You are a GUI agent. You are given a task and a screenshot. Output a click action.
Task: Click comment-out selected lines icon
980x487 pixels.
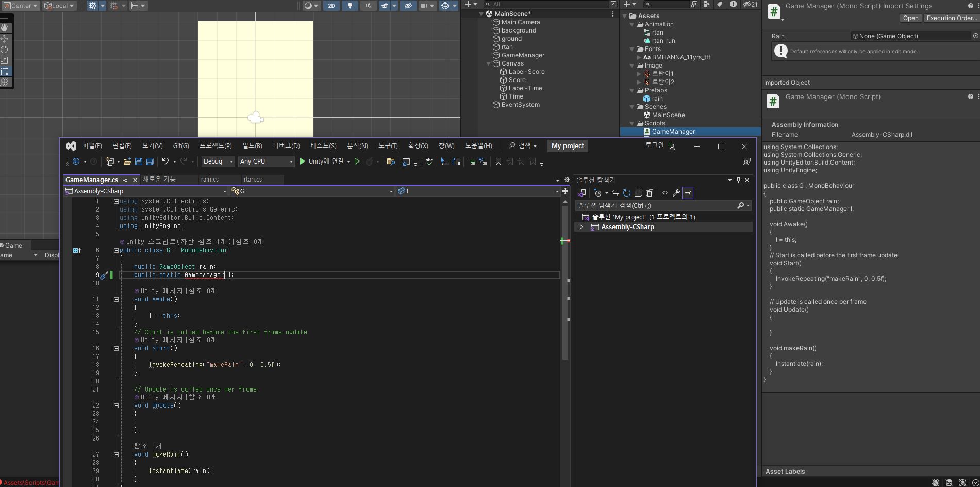tap(471, 161)
